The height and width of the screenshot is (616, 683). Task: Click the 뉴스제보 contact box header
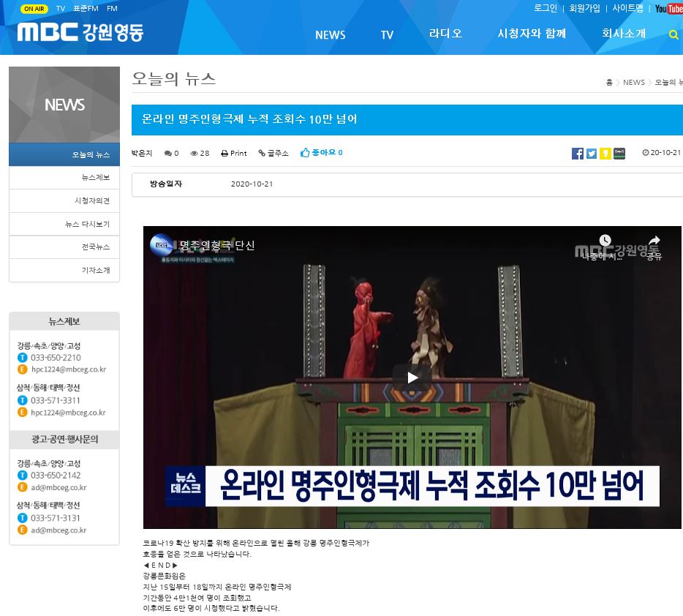tap(64, 321)
